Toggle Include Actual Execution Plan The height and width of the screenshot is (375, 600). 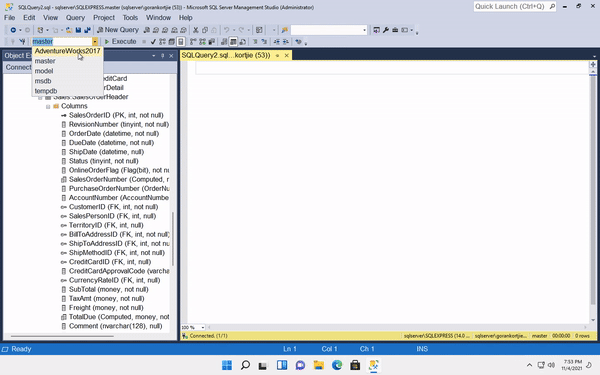[193, 41]
